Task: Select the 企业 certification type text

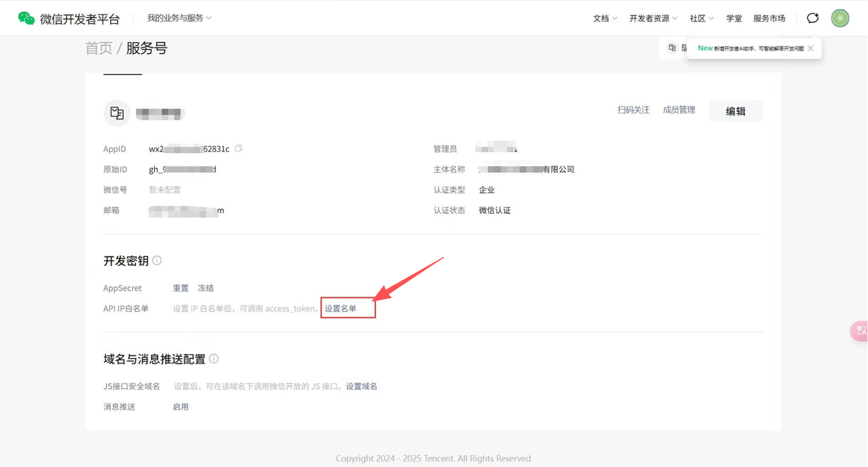Action: click(487, 190)
